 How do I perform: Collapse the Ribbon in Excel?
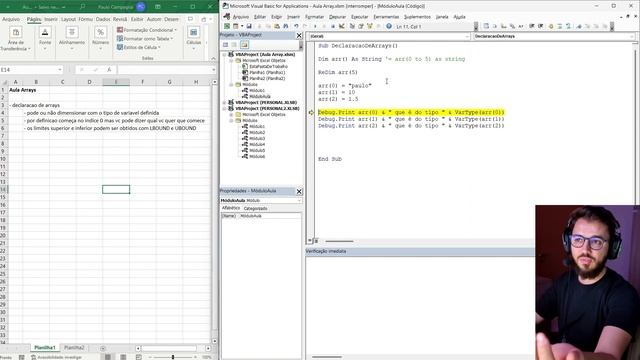coord(213,58)
